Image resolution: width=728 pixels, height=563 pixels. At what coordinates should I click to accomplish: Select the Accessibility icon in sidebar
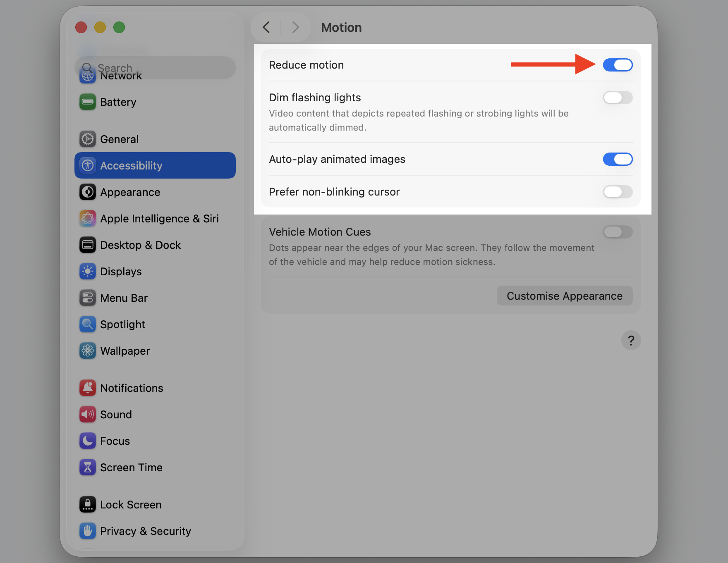[88, 165]
